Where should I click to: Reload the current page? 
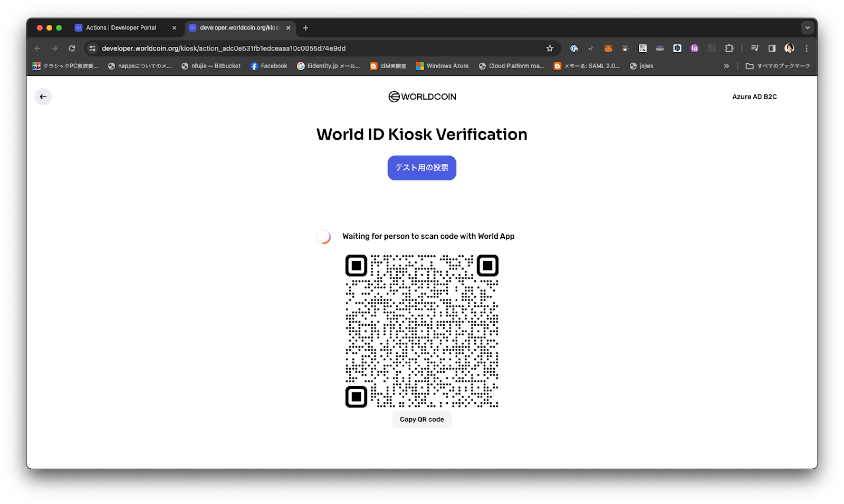tap(72, 49)
